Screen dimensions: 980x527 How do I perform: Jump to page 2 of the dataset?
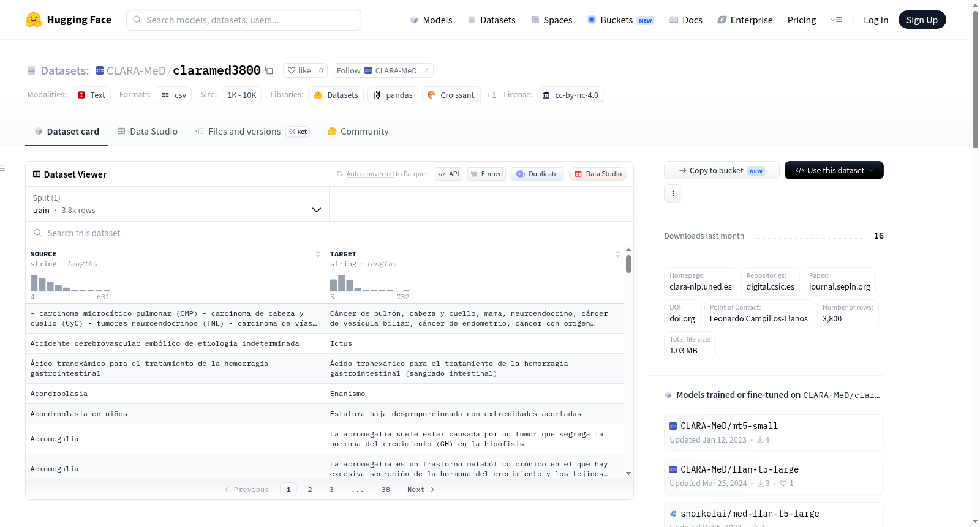[310, 490]
